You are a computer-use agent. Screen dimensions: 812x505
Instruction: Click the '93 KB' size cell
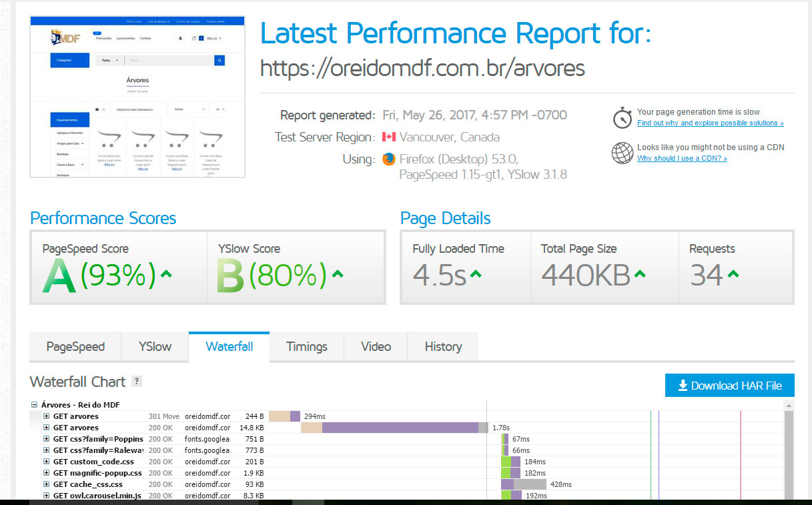click(x=256, y=484)
